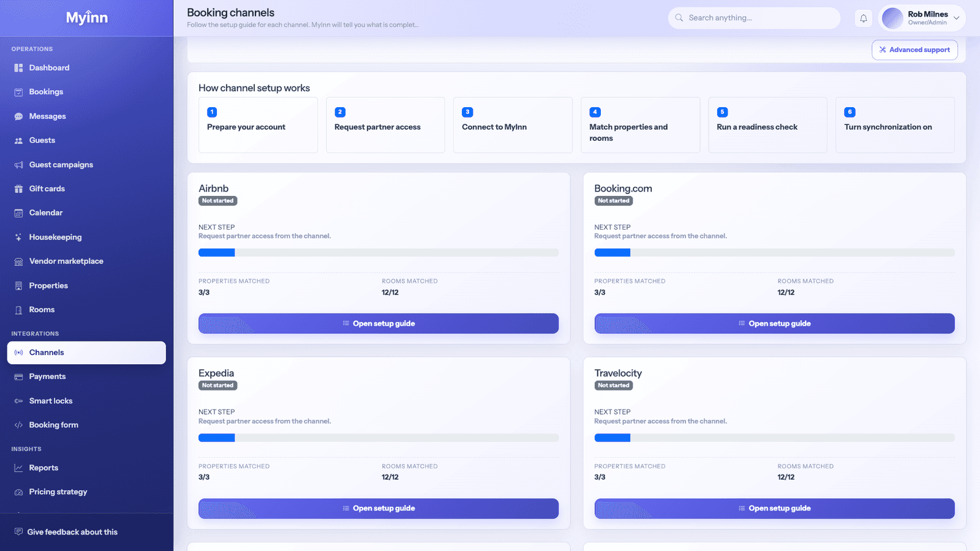The height and width of the screenshot is (551, 980).
Task: Navigate to Bookings page
Action: coord(86,92)
